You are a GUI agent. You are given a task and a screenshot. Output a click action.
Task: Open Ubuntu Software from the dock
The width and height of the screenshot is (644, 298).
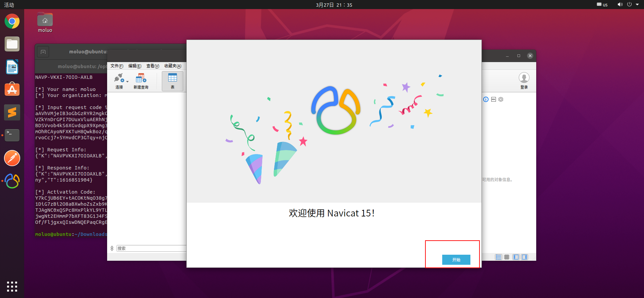pos(12,90)
